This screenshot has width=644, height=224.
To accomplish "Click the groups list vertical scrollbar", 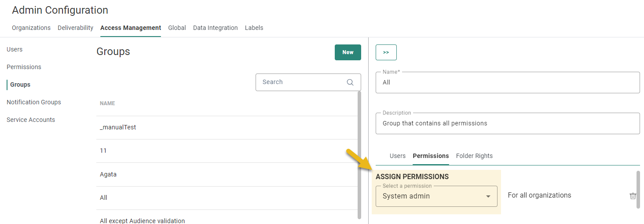I will coord(359,154).
